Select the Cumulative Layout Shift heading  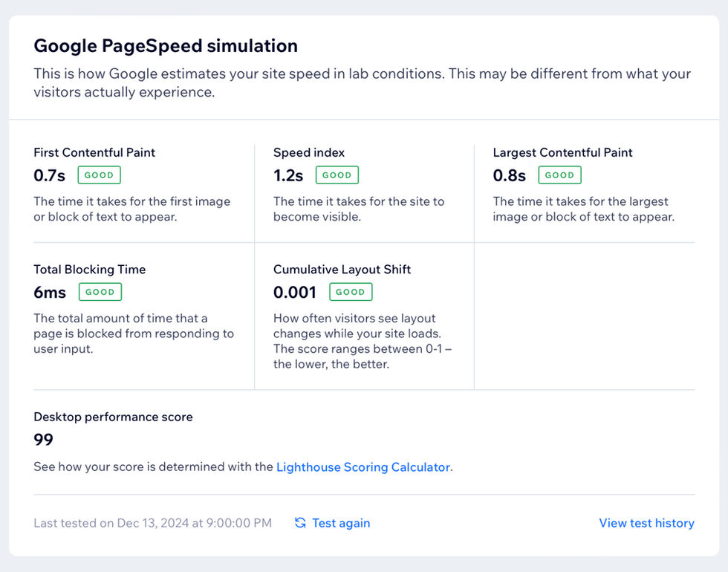point(342,269)
